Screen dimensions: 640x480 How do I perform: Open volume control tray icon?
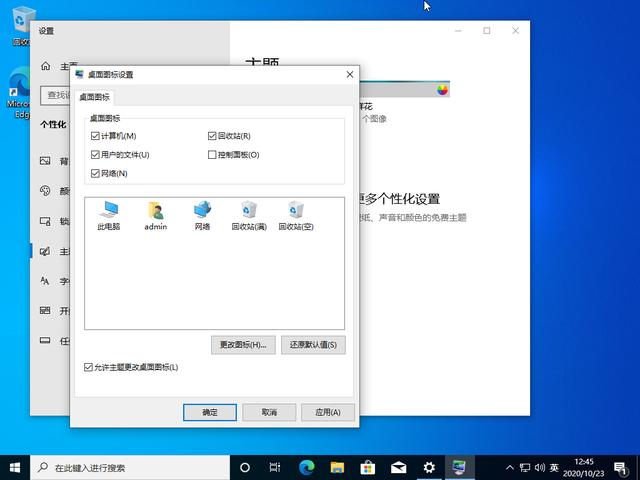pyautogui.click(x=540, y=468)
